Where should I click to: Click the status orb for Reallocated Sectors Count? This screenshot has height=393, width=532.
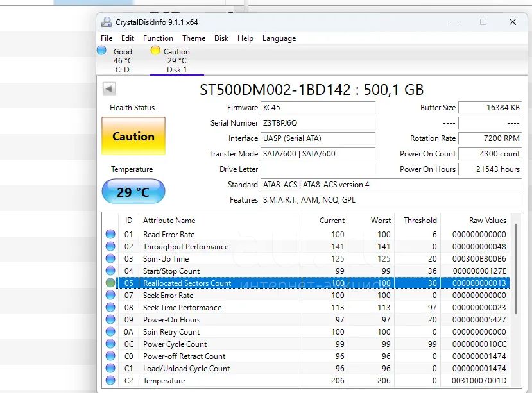(110, 283)
